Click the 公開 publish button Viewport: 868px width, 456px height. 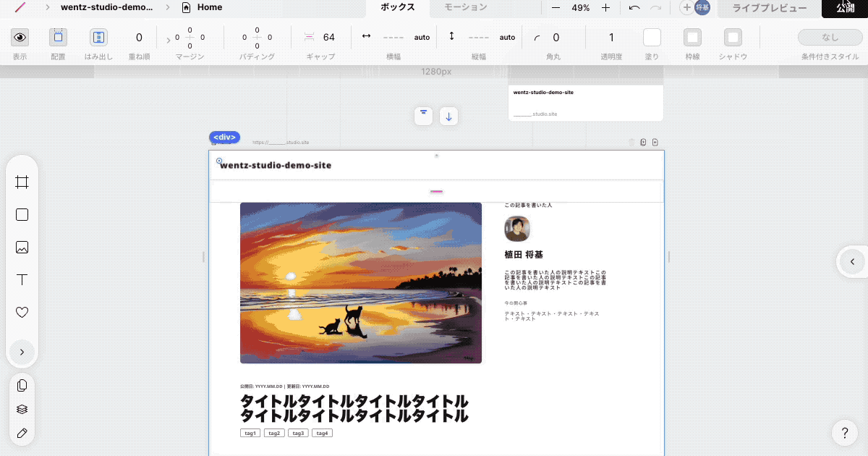point(845,8)
